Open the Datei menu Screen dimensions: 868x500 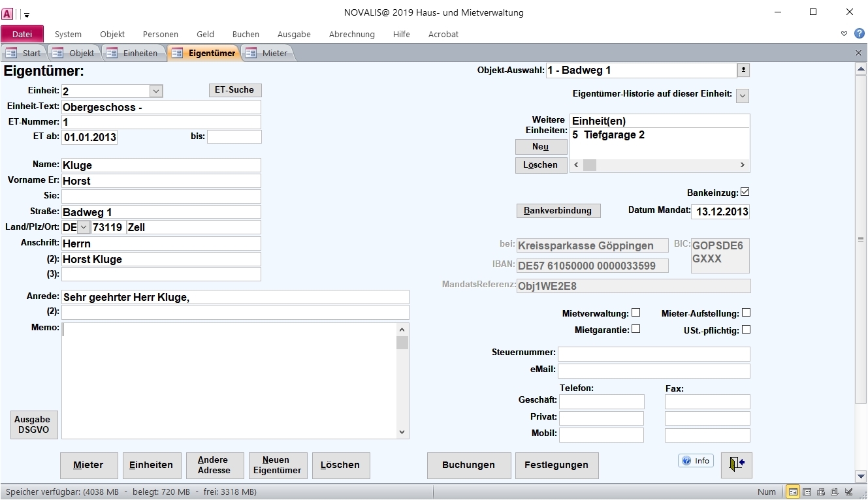[x=22, y=34]
